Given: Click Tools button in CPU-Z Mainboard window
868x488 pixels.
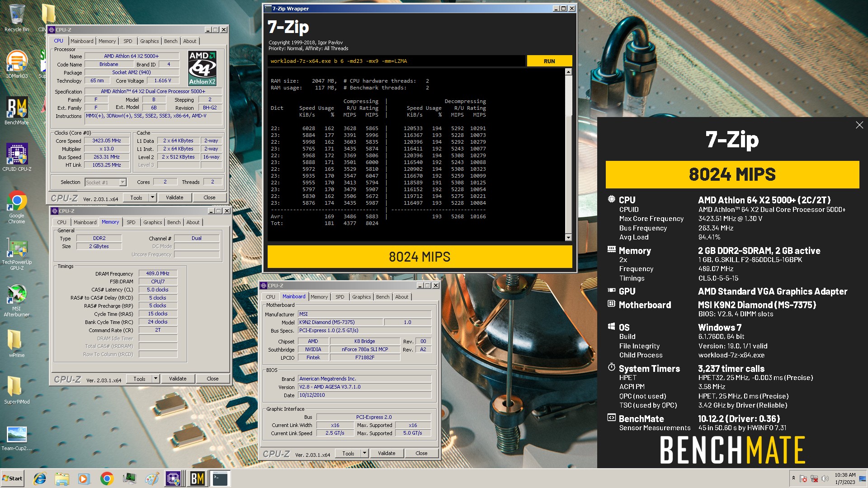Looking at the screenshot, I should (348, 453).
